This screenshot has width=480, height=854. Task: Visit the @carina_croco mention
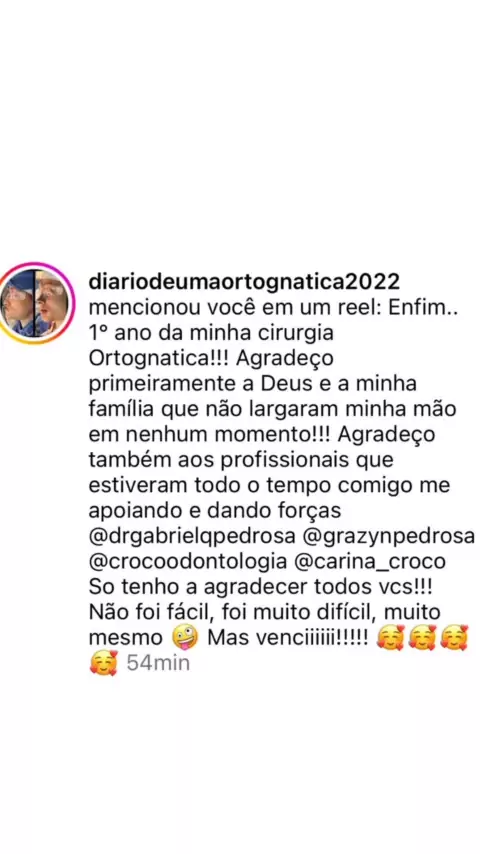tap(369, 562)
